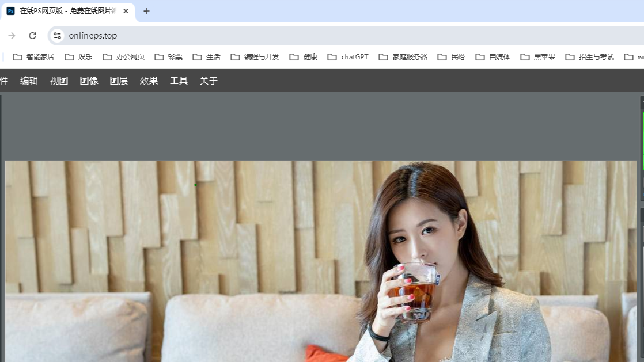This screenshot has height=362, width=644.
Task: Open the 图层 menu in the editor
Action: point(119,81)
